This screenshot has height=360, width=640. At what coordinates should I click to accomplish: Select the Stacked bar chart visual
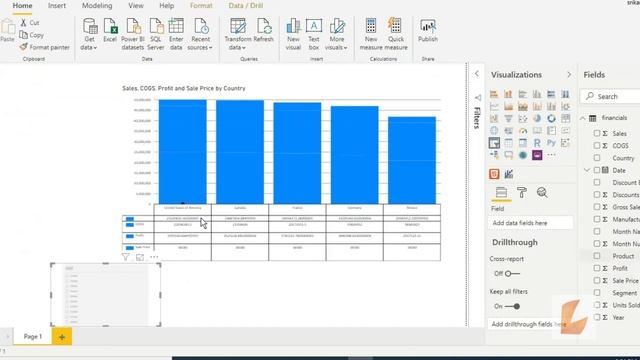point(494,94)
